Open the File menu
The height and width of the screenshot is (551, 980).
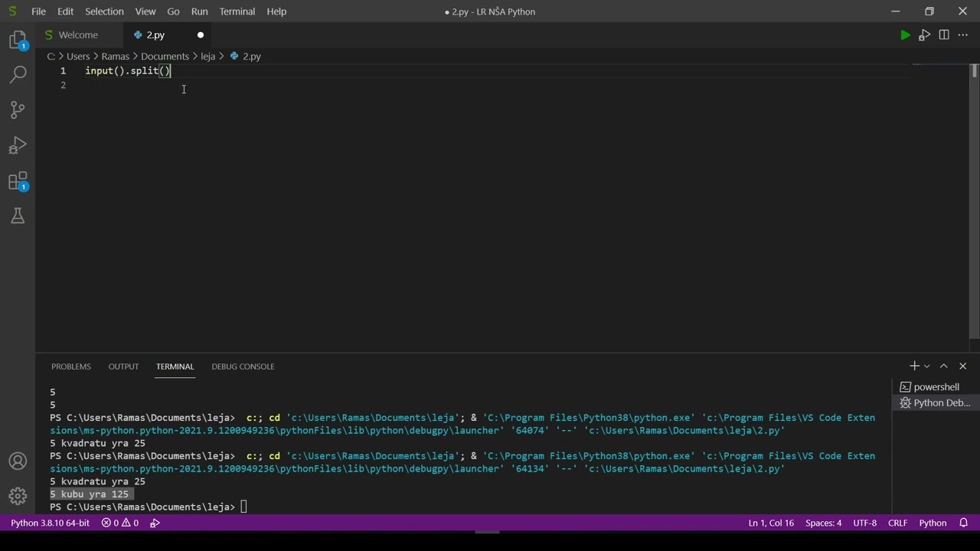38,11
